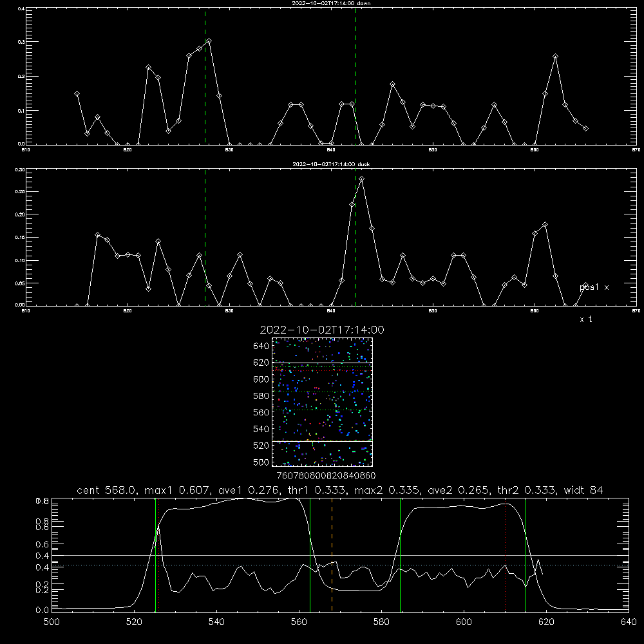Click the orange dashed center line in bottom plot

pos(332,555)
